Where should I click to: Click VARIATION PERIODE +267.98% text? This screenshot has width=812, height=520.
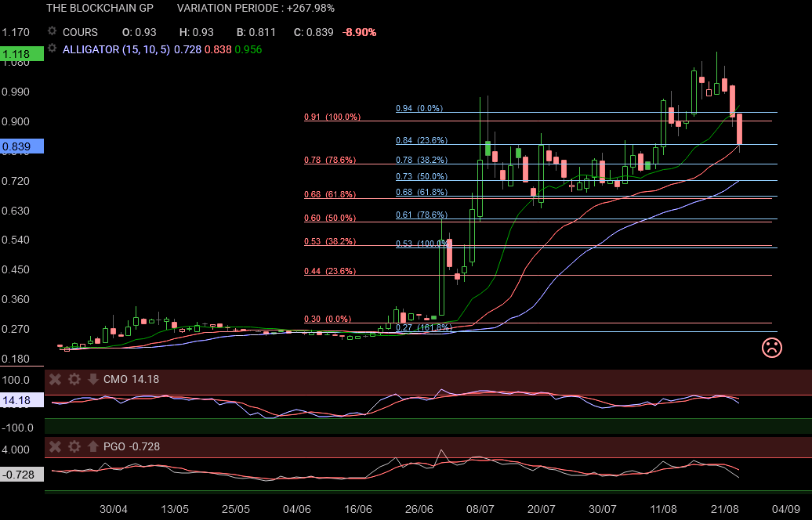(x=256, y=9)
